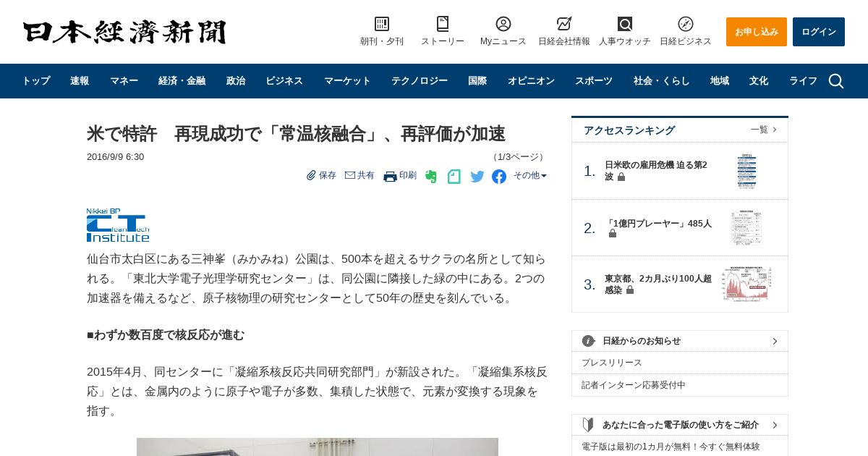Open 国際 navigation tab
Image resolution: width=868 pixels, height=456 pixels.
(x=477, y=81)
